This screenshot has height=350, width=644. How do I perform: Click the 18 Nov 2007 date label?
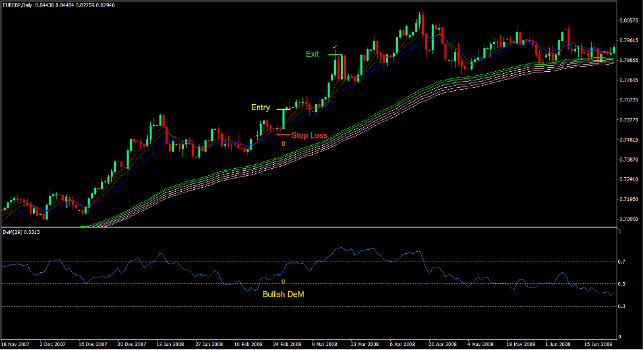coord(15,344)
